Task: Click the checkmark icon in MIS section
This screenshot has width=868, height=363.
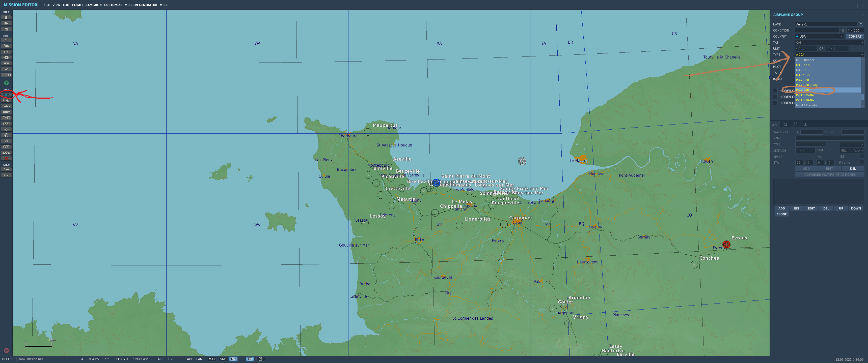Action: pyautogui.click(x=6, y=69)
